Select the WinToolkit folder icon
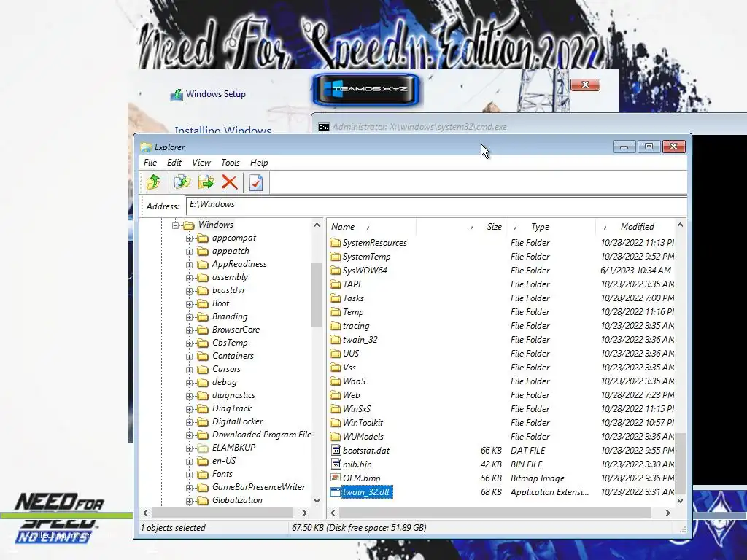Image resolution: width=747 pixels, height=560 pixels. click(336, 422)
